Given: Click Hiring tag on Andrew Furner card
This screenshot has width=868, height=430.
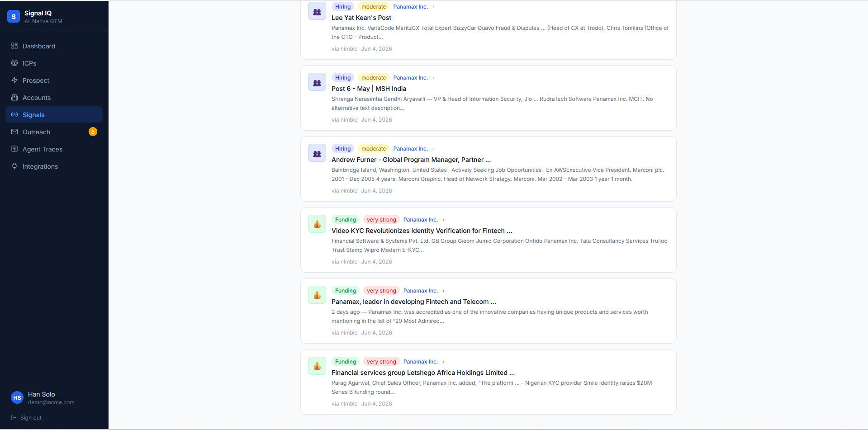Looking at the screenshot, I should click(343, 149).
